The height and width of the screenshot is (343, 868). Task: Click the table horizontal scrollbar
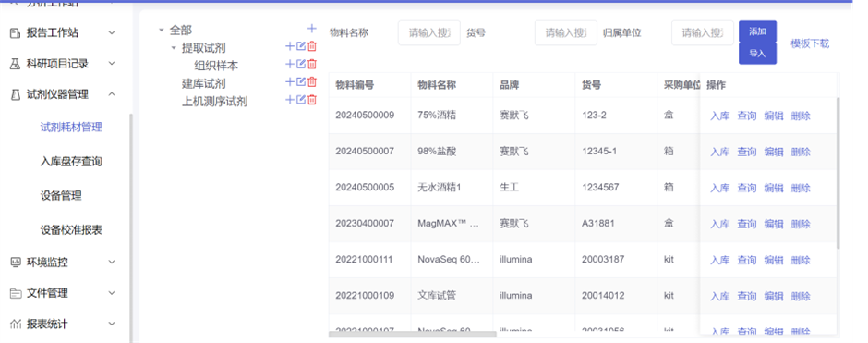[413, 334]
